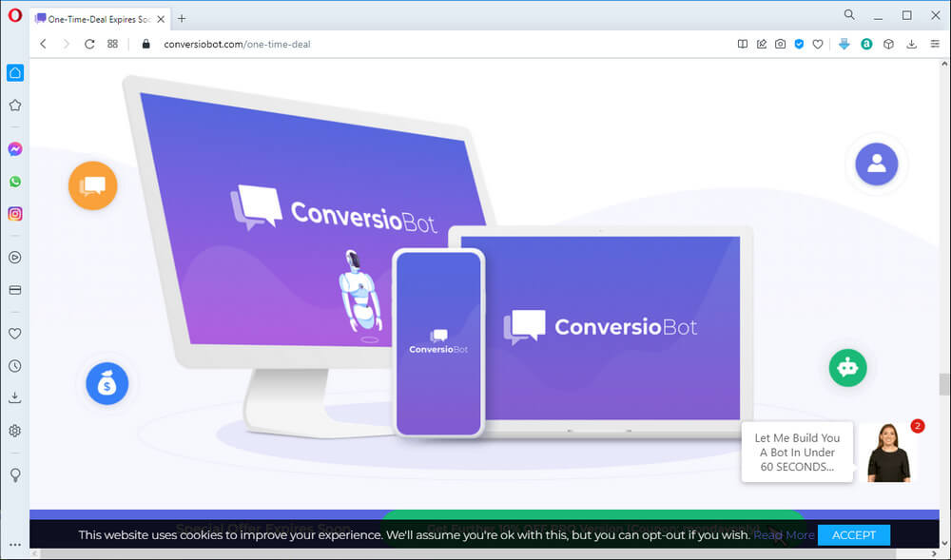Image resolution: width=951 pixels, height=560 pixels.
Task: Click the ConversioBot phone mockup
Action: (x=438, y=342)
